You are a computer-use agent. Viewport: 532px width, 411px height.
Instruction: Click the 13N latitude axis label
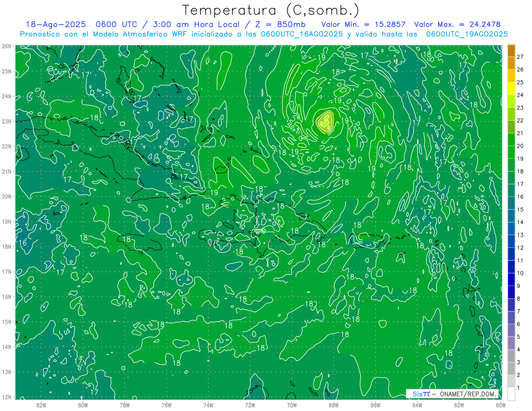pos(7,372)
